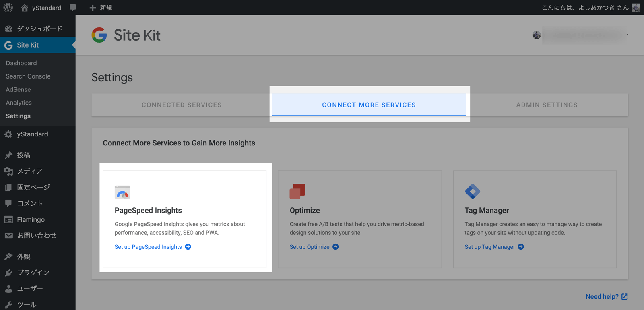Click arrow icon next to Set up Tag Manager
The image size is (644, 310).
click(x=521, y=247)
